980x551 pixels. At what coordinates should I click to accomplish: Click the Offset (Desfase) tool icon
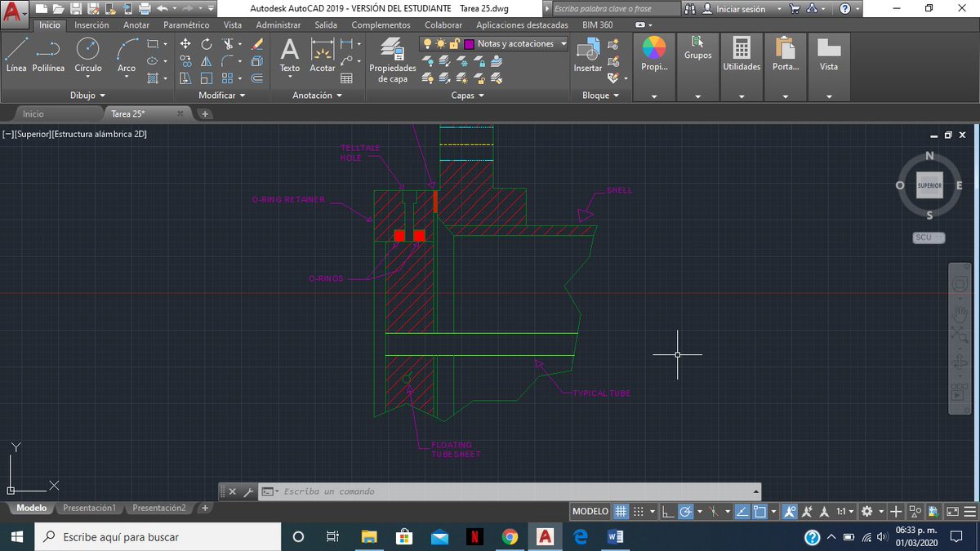pos(257,78)
